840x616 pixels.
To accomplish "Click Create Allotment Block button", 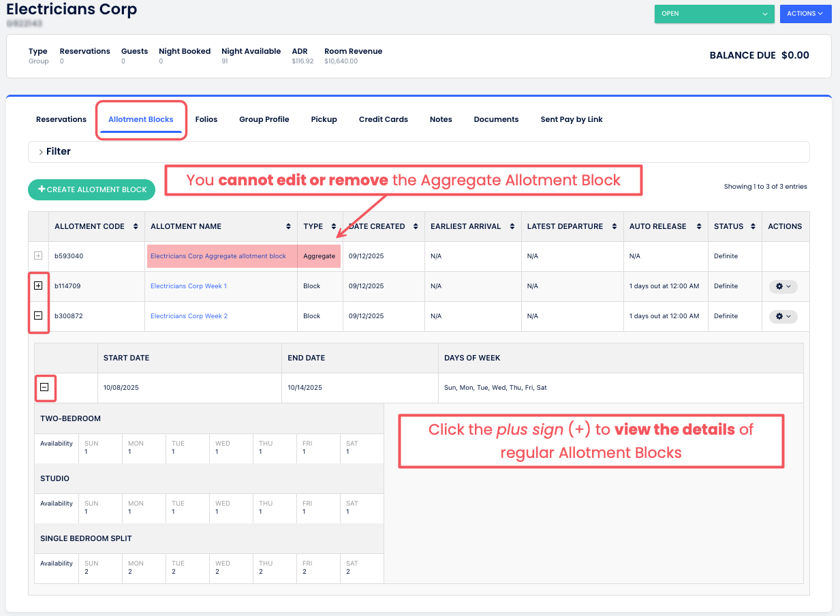I will coord(92,189).
